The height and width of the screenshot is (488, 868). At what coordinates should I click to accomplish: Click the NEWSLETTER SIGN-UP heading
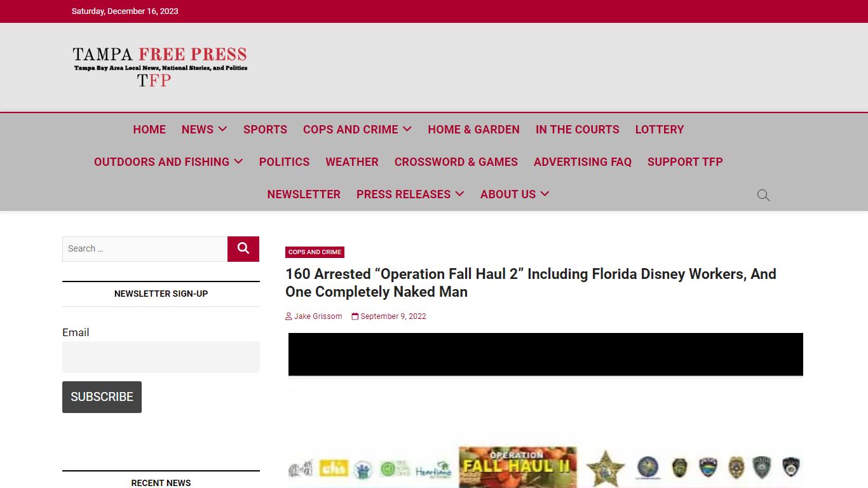click(x=161, y=294)
